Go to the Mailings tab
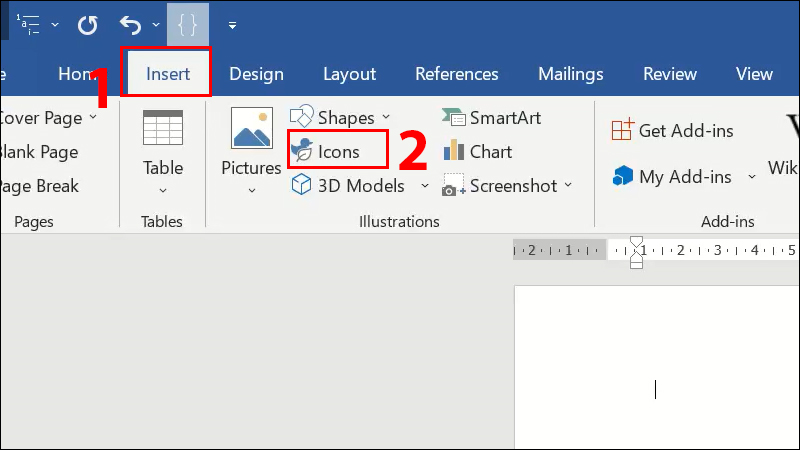The image size is (800, 450). click(x=570, y=74)
